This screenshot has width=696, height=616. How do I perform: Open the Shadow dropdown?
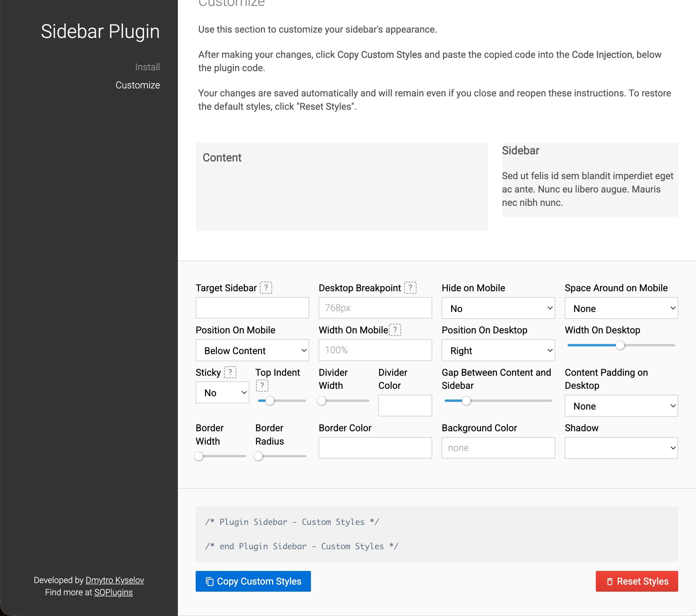[621, 448]
